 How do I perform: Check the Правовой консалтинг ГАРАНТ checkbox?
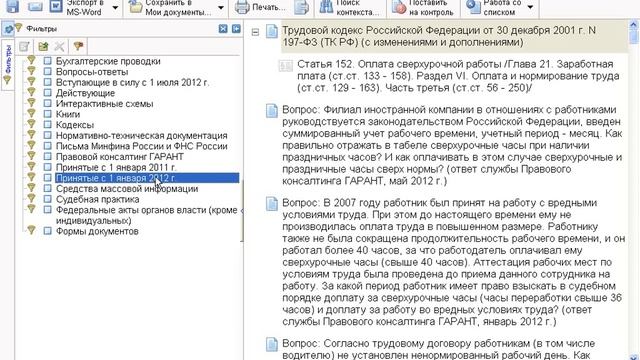48,157
